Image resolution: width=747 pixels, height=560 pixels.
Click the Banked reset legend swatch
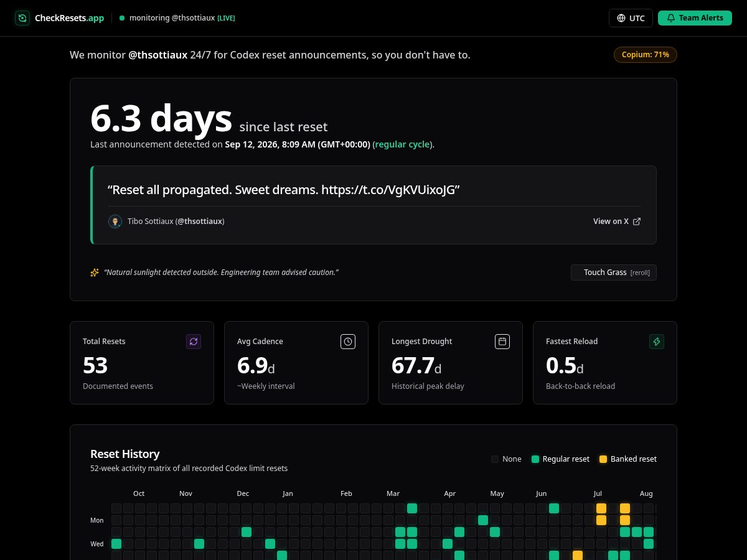[603, 459]
